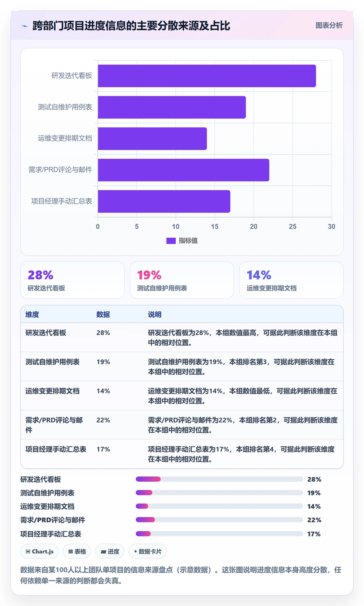Open the 14% 运维变更排期文档 data card
This screenshot has width=364, height=606.
click(x=291, y=280)
